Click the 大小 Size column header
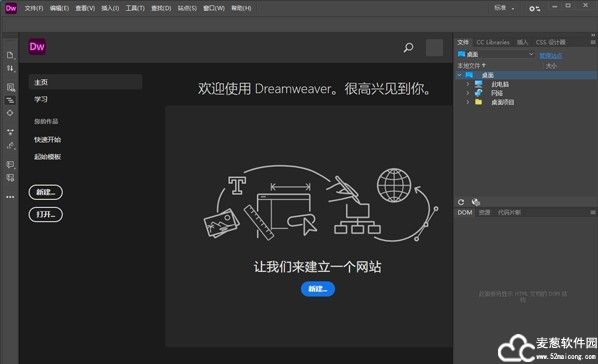Screen dimensions: 598x364 tap(551, 66)
